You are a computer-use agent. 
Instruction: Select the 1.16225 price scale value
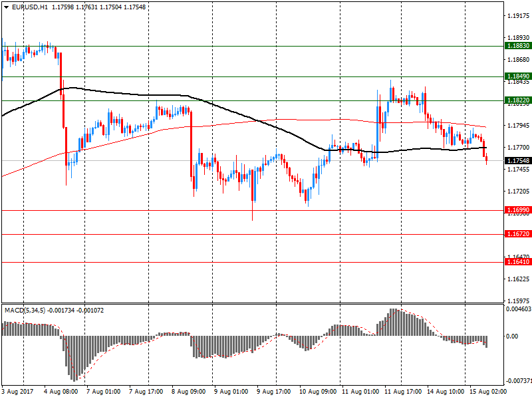(x=518, y=279)
